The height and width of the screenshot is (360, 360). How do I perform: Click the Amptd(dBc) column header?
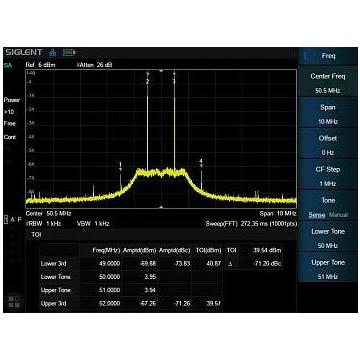click(x=175, y=250)
